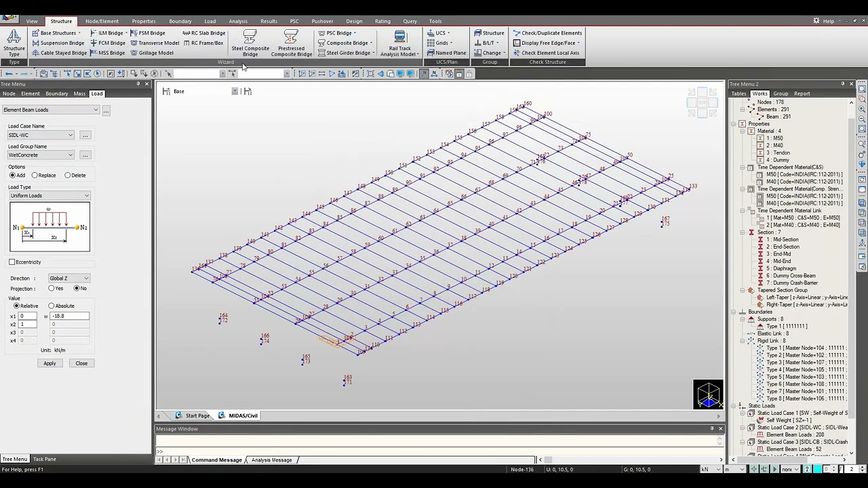Click Check/Duplicate Elements tool

(547, 33)
